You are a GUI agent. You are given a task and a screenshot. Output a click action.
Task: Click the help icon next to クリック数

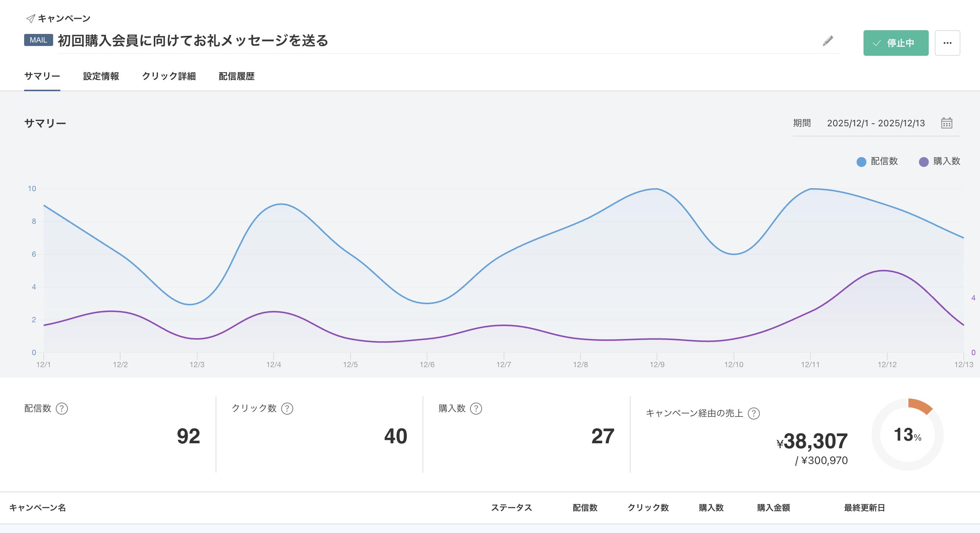click(x=287, y=408)
